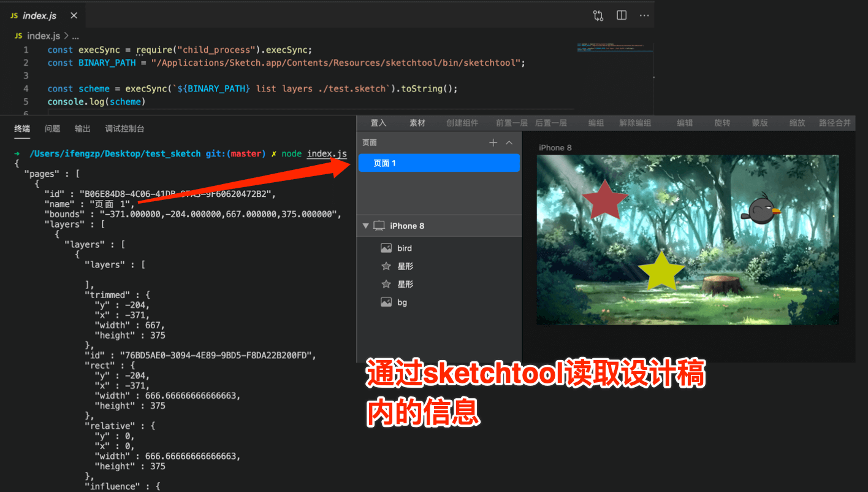The width and height of the screenshot is (868, 492).
Task: Click the iPhone 8 label above the artboard
Action: pos(555,147)
